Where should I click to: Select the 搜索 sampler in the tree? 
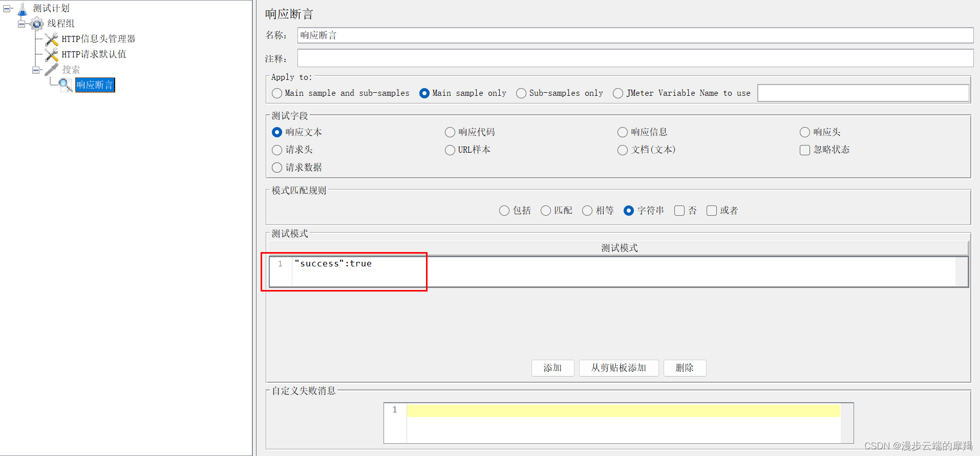click(x=71, y=70)
